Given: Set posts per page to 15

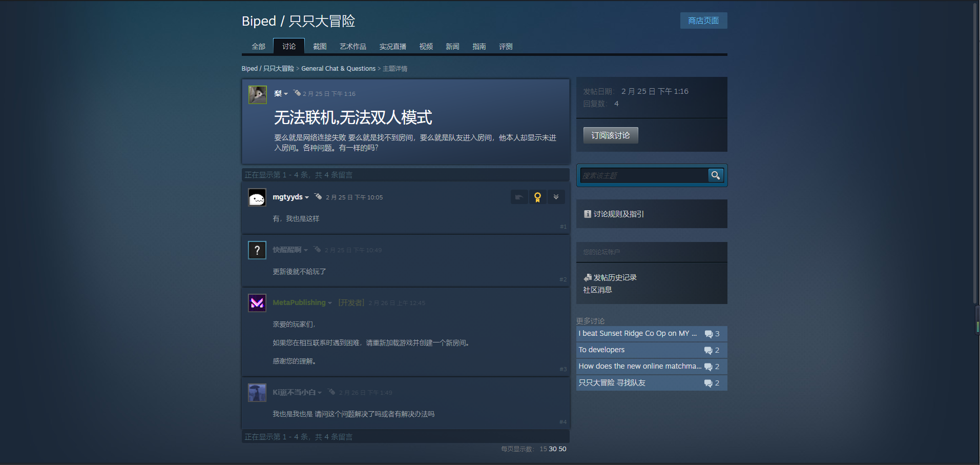Looking at the screenshot, I should [543, 449].
